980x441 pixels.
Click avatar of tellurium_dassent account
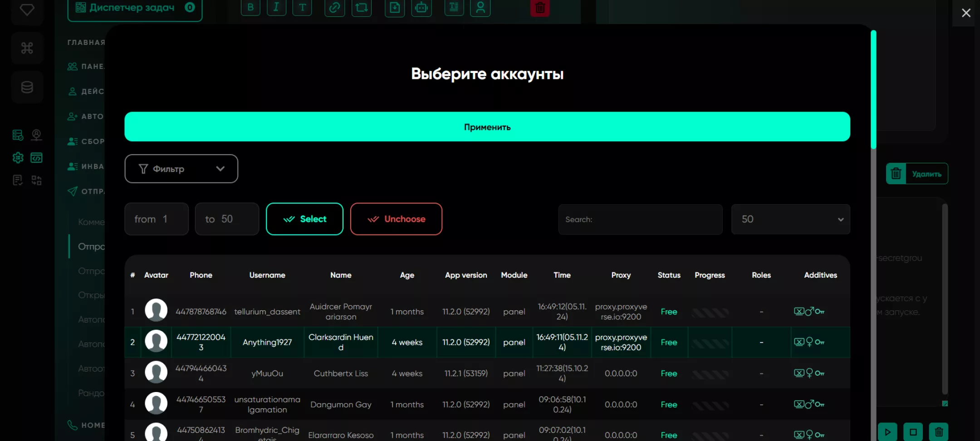pyautogui.click(x=156, y=310)
